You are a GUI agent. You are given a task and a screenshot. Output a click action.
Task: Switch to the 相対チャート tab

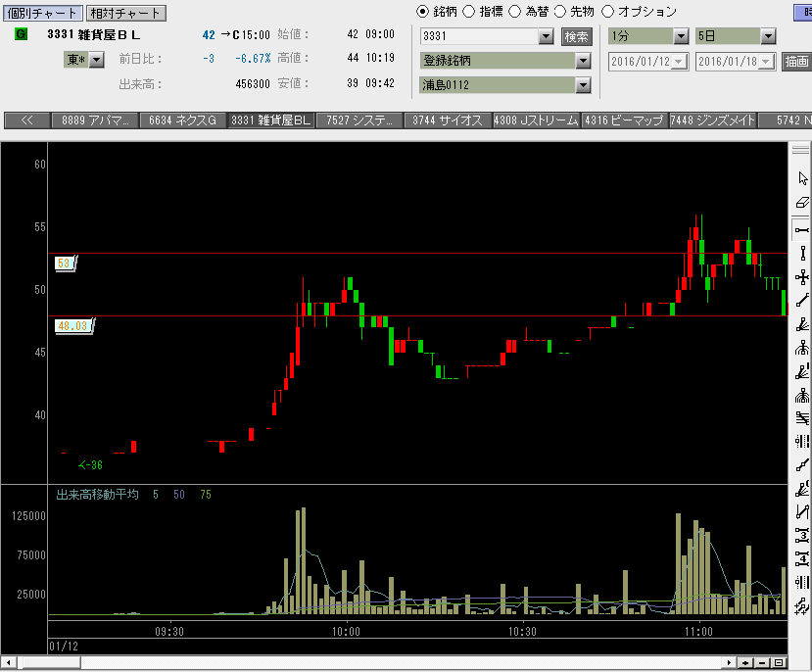125,13
